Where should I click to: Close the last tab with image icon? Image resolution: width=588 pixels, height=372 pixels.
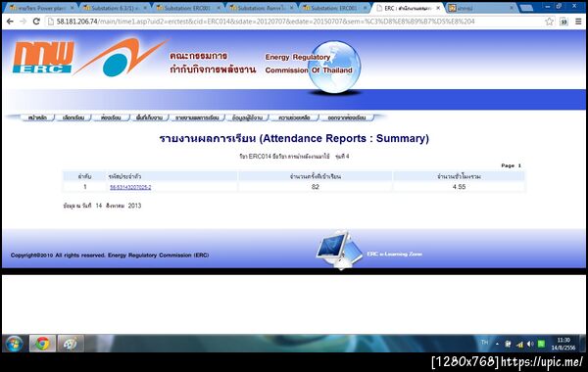point(512,8)
